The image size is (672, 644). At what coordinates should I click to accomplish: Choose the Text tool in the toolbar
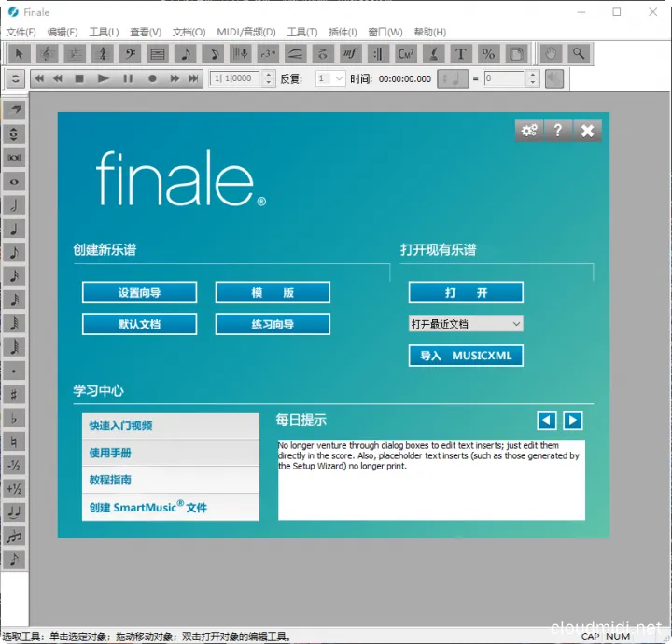coord(461,53)
